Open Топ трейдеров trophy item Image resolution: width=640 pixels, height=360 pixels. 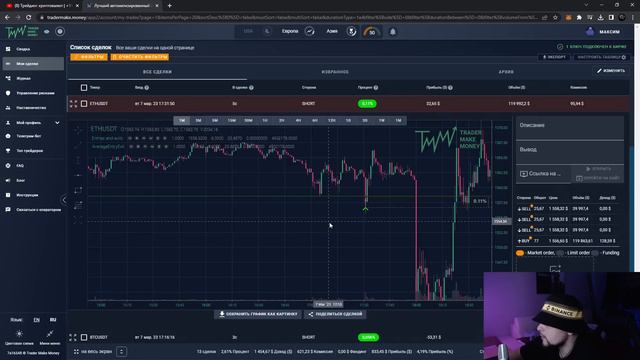coord(33,151)
